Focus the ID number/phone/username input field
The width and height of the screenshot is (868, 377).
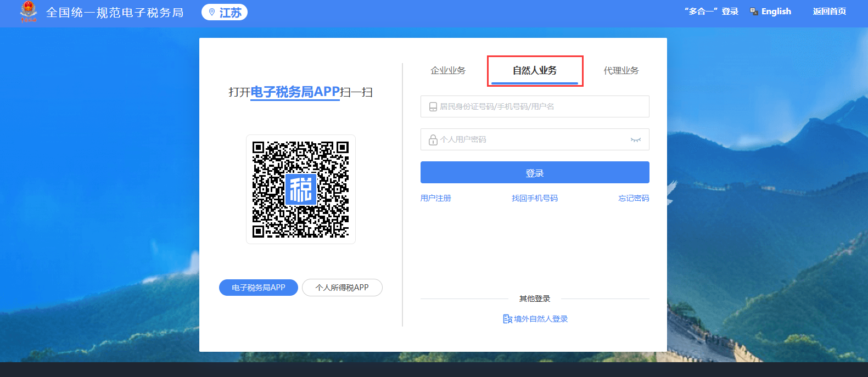pos(541,106)
